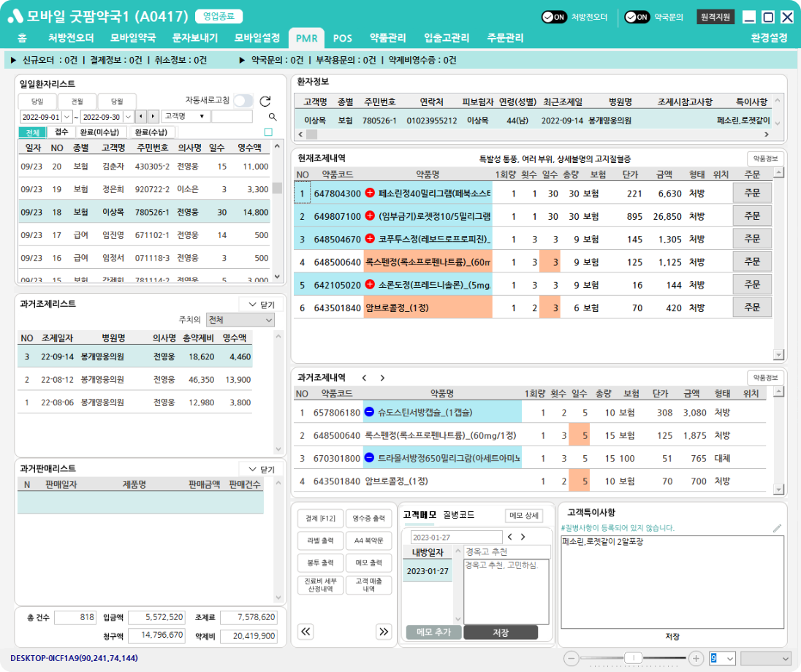Click blue minus icon beside 슈도스틴서방캡슐
The height and width of the screenshot is (672, 801).
370,413
